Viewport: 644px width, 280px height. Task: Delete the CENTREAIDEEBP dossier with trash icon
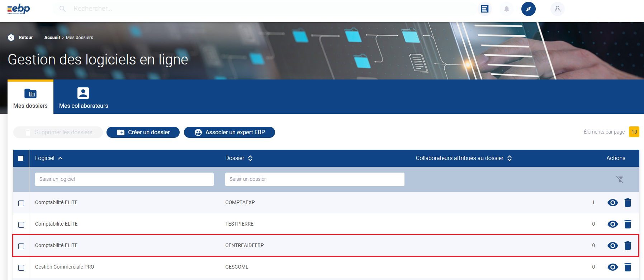click(x=628, y=246)
